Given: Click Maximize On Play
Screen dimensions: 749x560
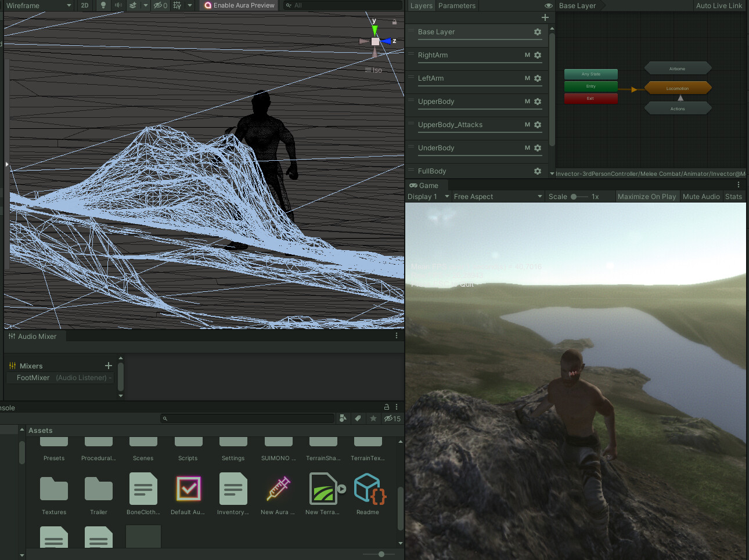Looking at the screenshot, I should 647,196.
